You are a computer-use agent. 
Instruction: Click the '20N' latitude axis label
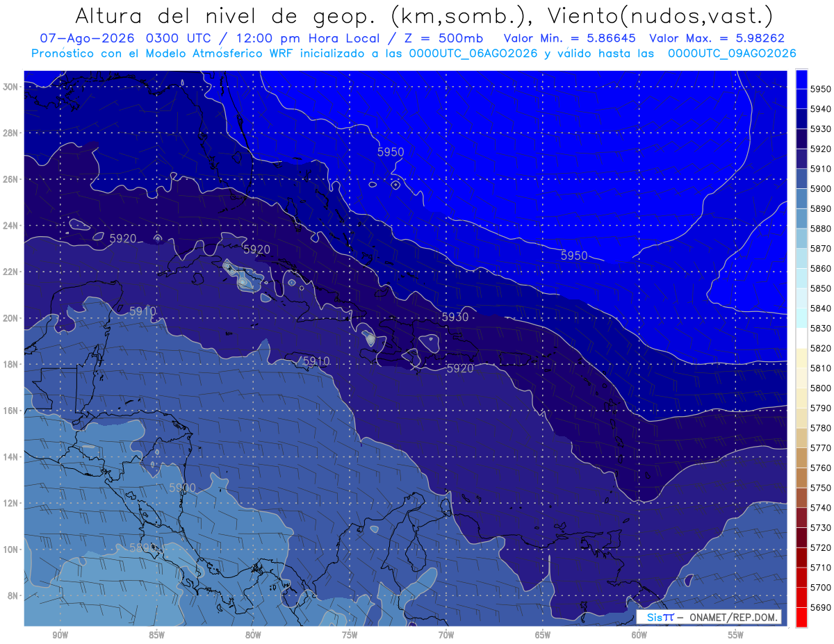pos(10,318)
